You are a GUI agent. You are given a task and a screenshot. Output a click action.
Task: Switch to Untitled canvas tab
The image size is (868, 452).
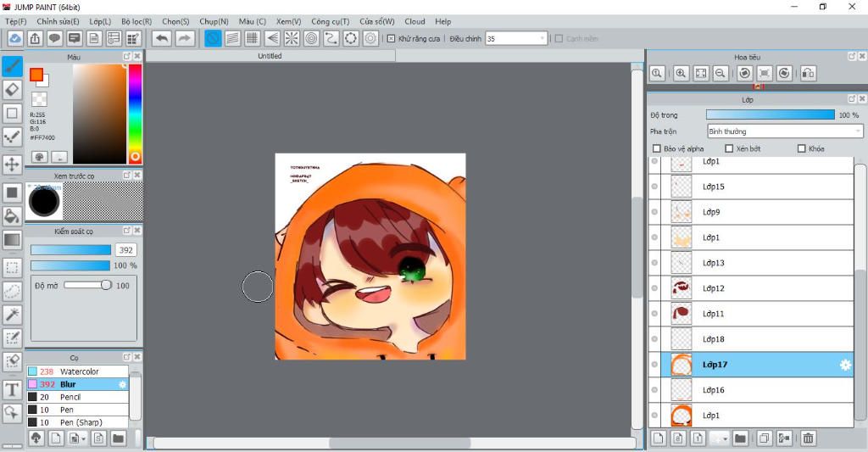coord(270,56)
